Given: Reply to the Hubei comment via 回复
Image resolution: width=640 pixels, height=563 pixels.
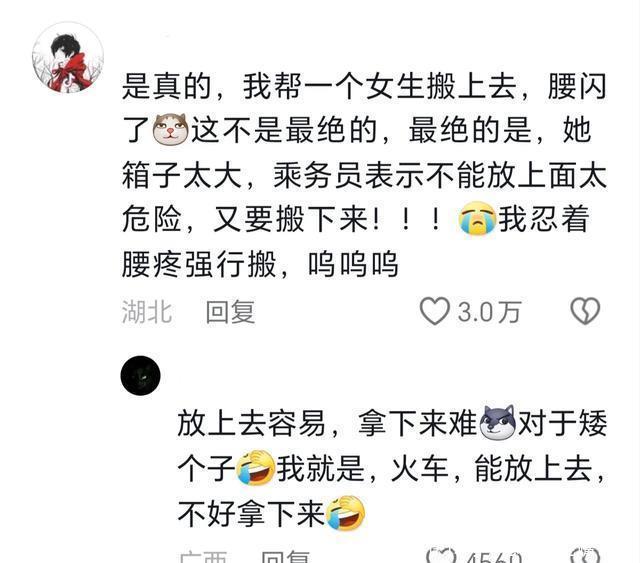Looking at the screenshot, I should pyautogui.click(x=230, y=312).
